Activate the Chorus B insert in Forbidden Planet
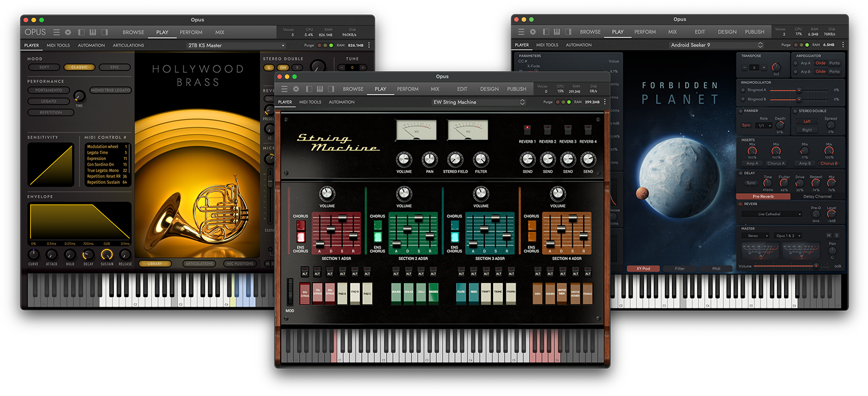The width and height of the screenshot is (868, 396). click(829, 164)
